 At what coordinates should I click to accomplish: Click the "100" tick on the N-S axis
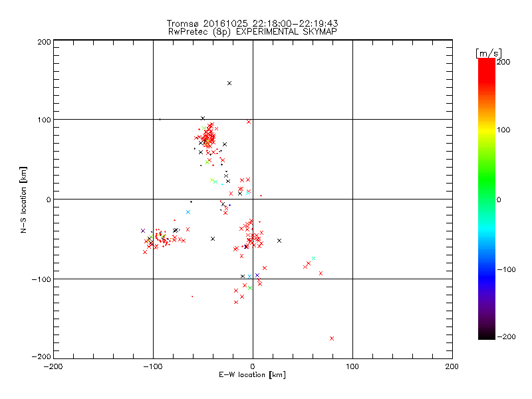coord(44,120)
